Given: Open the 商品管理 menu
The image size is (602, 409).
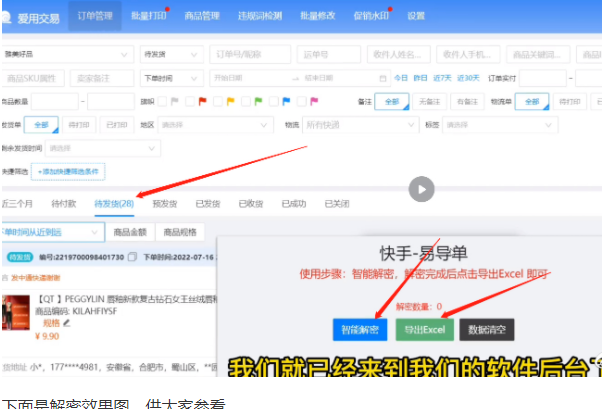Looking at the screenshot, I should pyautogui.click(x=202, y=16).
